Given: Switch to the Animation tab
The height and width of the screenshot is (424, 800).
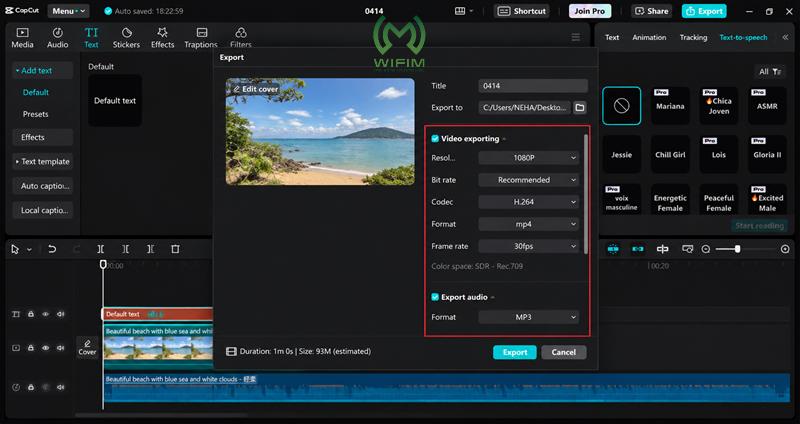Looking at the screenshot, I should (649, 37).
